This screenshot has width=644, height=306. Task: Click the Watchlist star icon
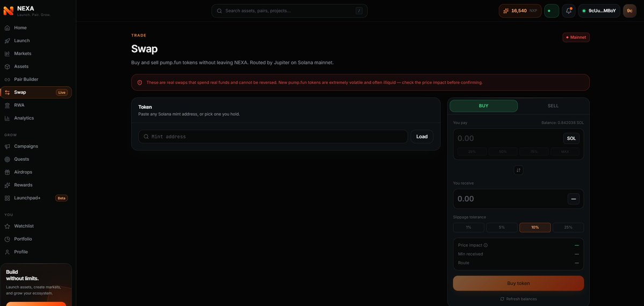[x=7, y=226]
